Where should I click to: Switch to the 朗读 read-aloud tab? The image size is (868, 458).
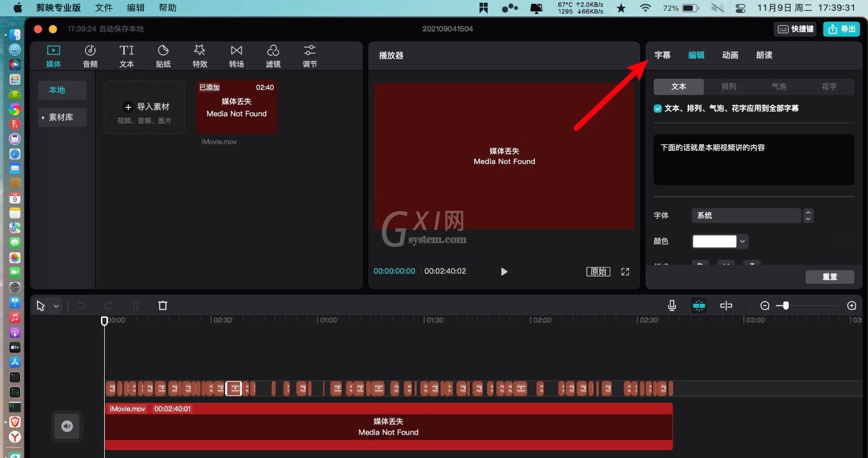[x=764, y=55]
